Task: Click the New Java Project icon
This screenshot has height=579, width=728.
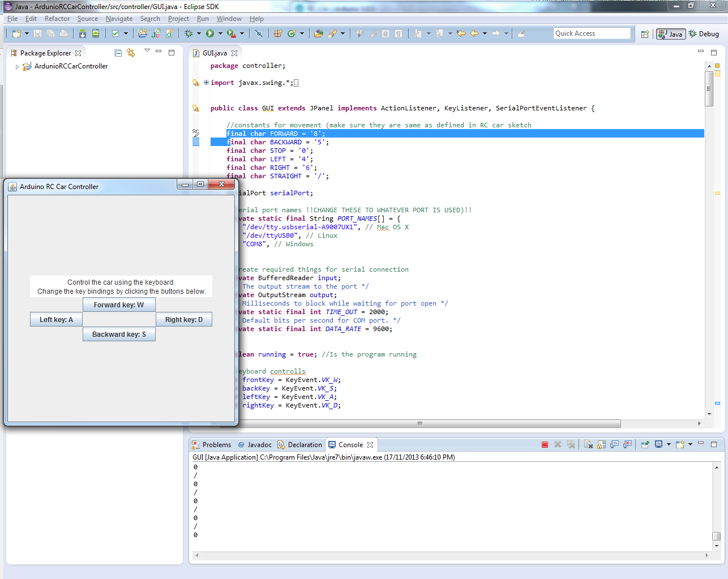Action: coord(143,34)
